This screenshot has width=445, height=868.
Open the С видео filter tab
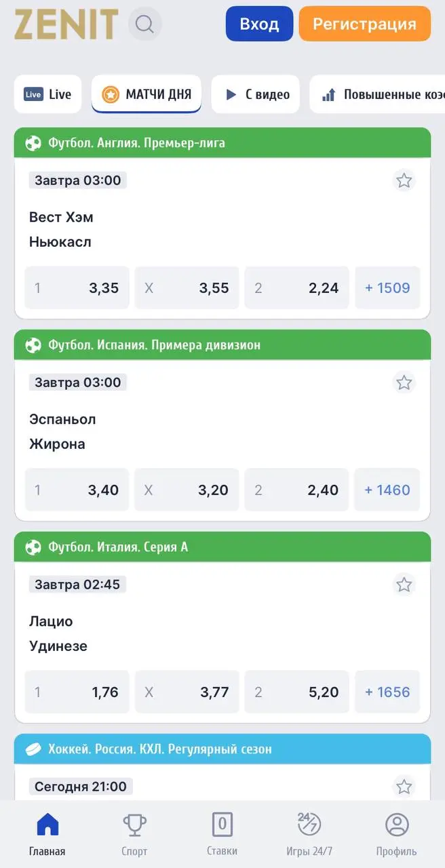click(x=255, y=94)
